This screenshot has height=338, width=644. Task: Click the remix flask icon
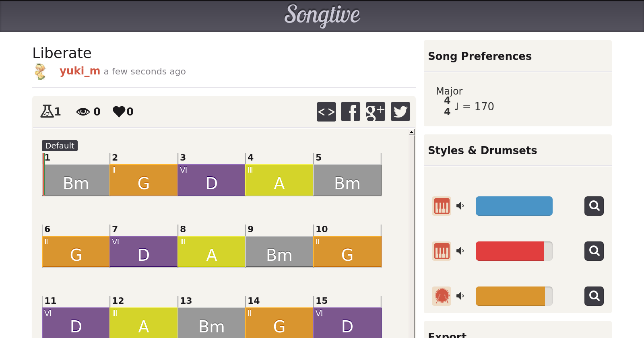click(47, 111)
